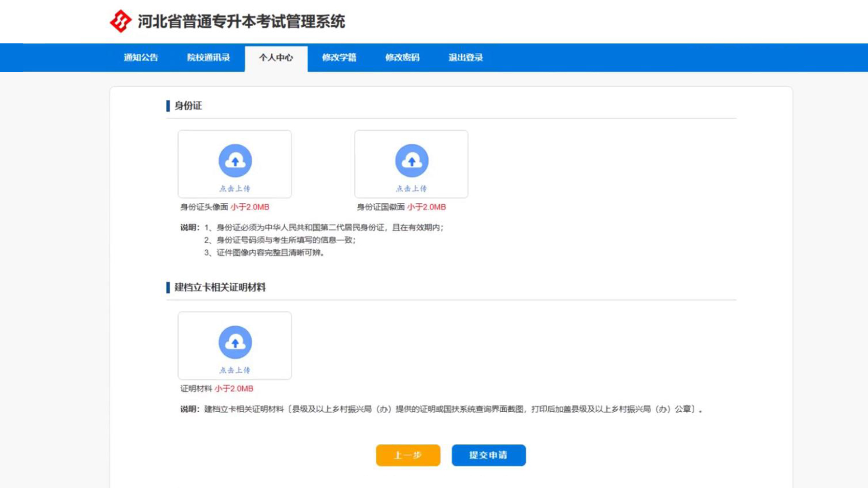The image size is (868, 488).
Task: Click cloud upload icon for 证明材料
Action: (x=235, y=342)
